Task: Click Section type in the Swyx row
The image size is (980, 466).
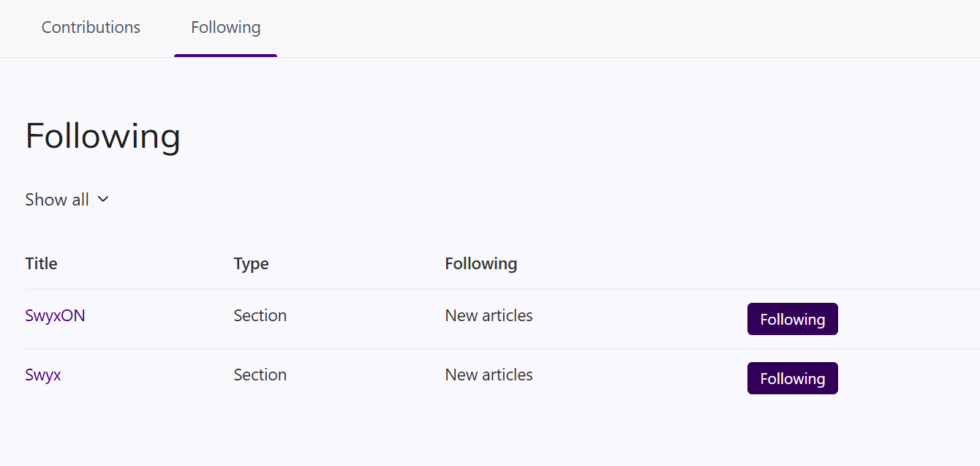Action: pos(260,375)
